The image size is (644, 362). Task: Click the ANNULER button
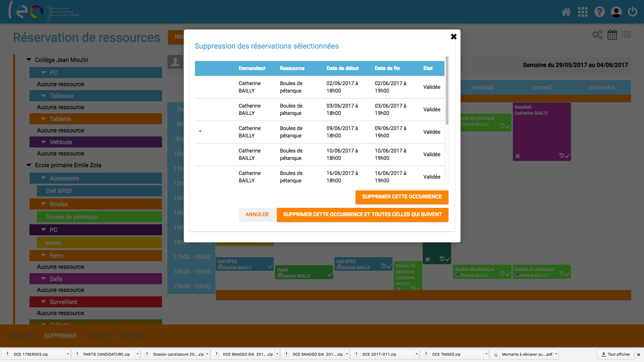click(257, 215)
